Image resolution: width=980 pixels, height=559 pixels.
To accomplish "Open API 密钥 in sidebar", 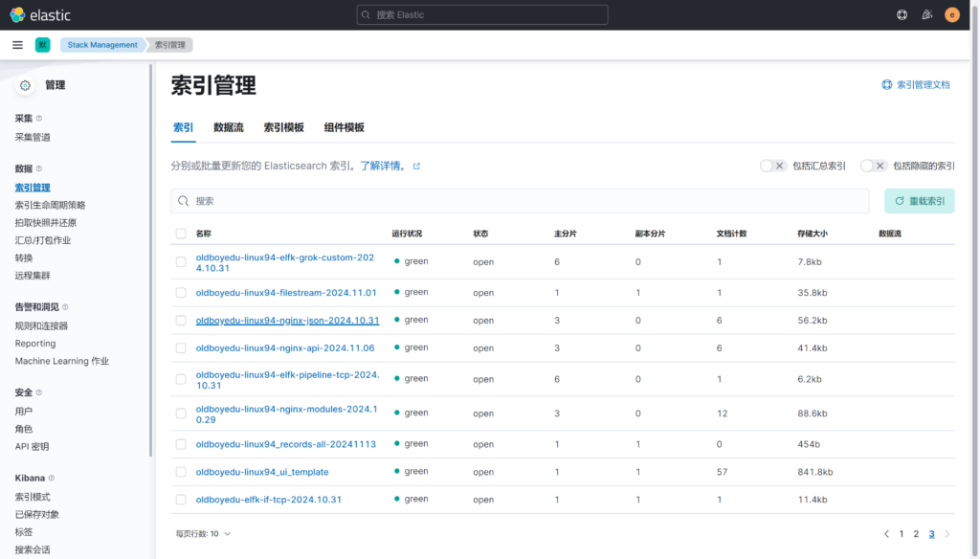I will coord(32,446).
